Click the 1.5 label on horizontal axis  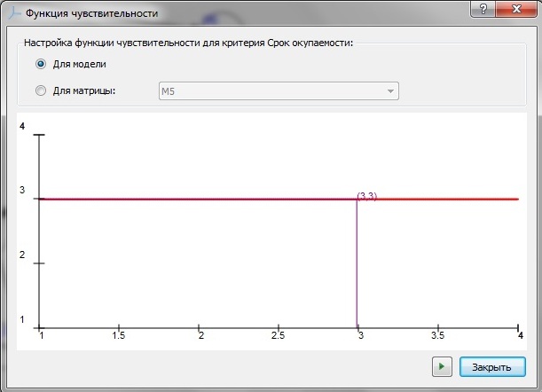click(119, 335)
